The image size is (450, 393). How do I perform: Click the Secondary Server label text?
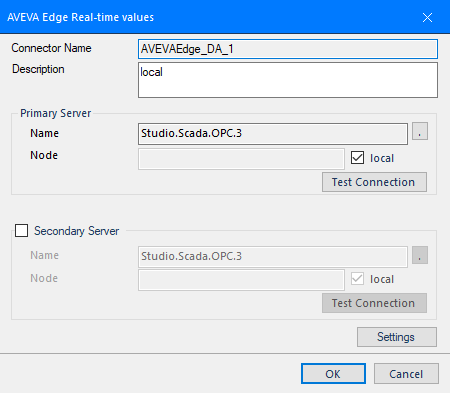point(77,231)
